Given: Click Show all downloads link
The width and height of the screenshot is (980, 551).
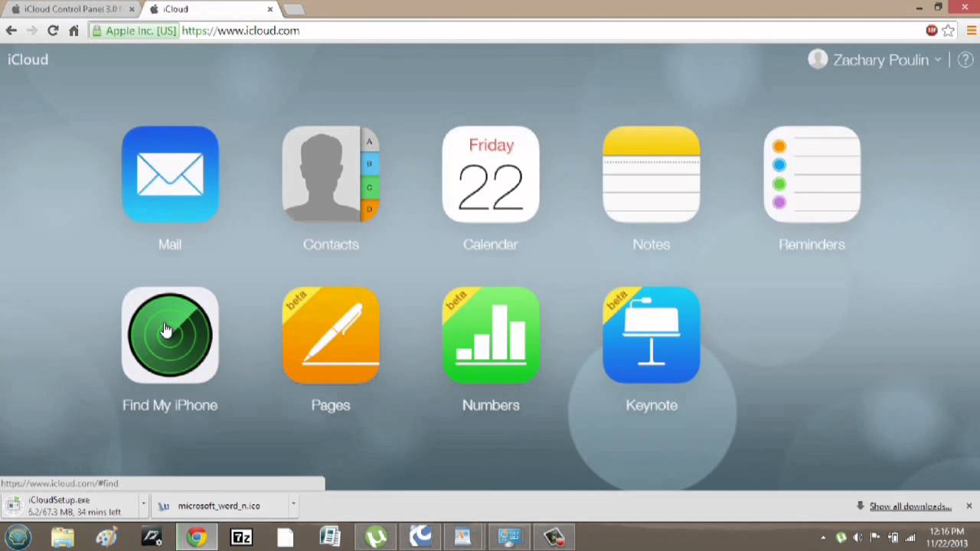Looking at the screenshot, I should point(910,506).
